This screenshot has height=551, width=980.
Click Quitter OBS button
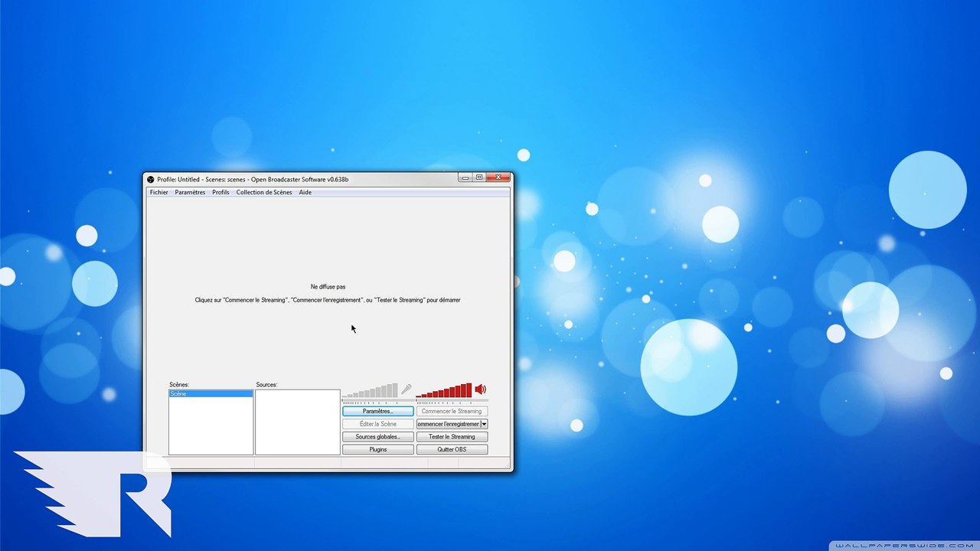coord(452,449)
